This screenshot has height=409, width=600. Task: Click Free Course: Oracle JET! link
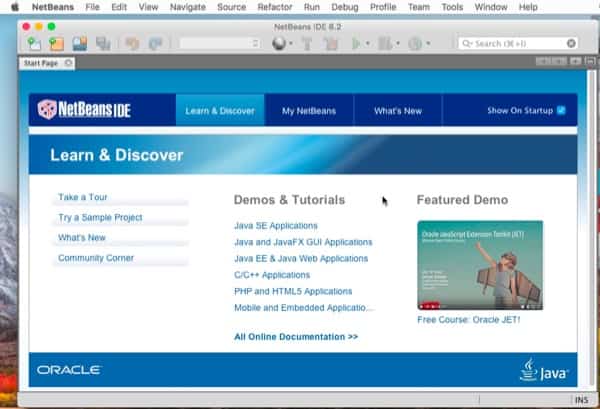pyautogui.click(x=469, y=320)
